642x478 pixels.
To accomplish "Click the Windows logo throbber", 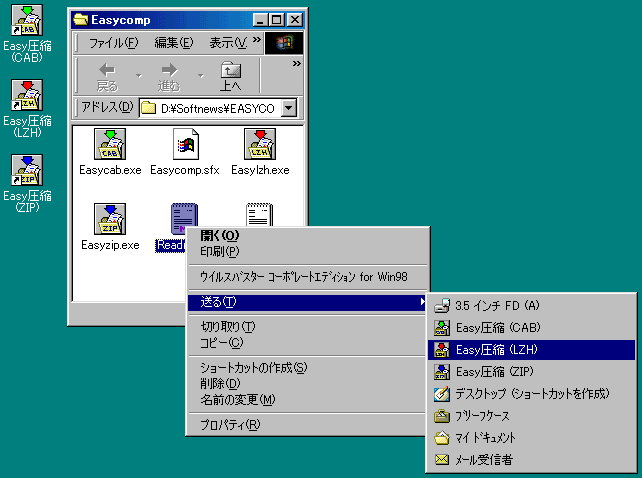I will point(284,43).
